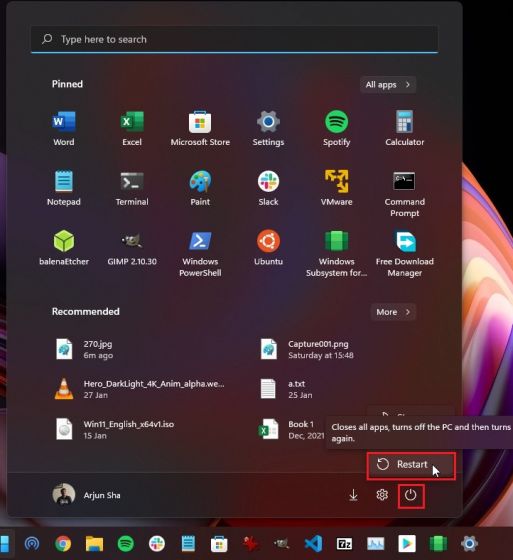
Task: Click Chrome icon in the taskbar
Action: coord(63,544)
